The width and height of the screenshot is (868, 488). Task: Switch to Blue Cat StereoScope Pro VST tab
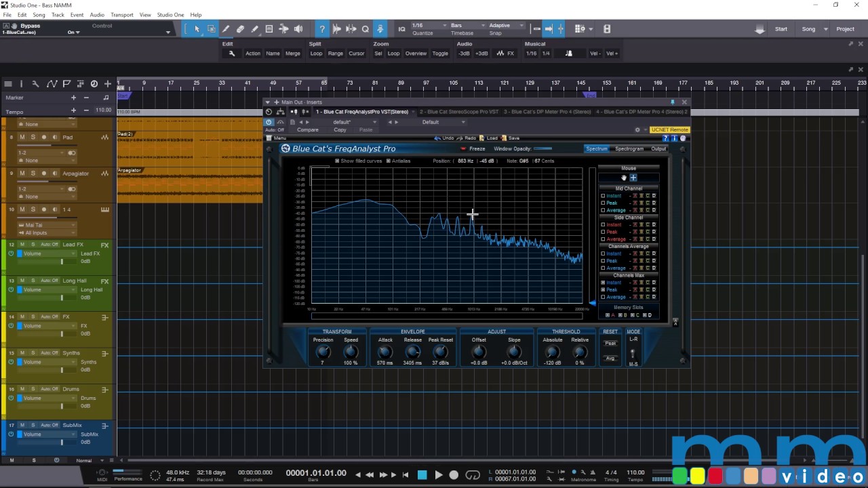pyautogui.click(x=459, y=112)
